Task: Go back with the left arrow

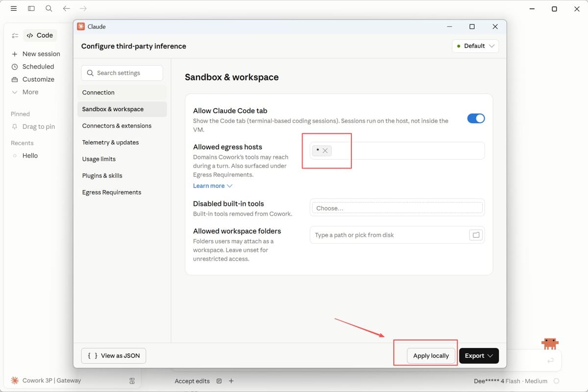Action: click(x=67, y=8)
